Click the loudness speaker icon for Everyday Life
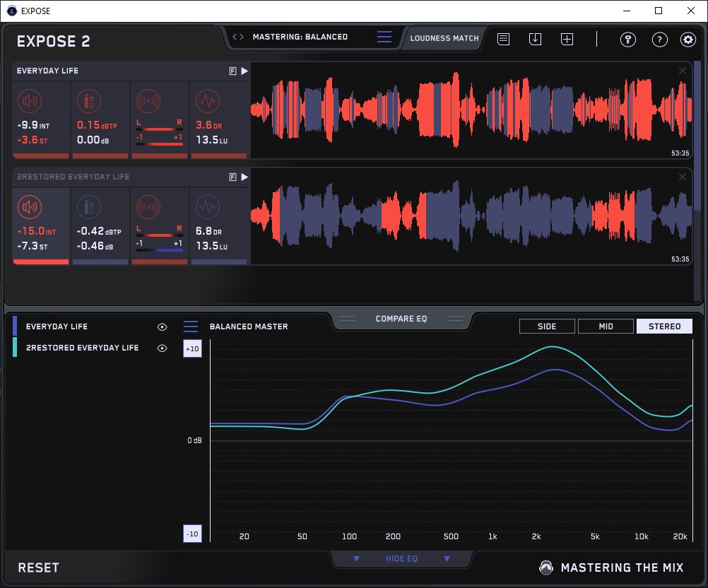Image resolution: width=708 pixels, height=588 pixels. click(x=30, y=101)
